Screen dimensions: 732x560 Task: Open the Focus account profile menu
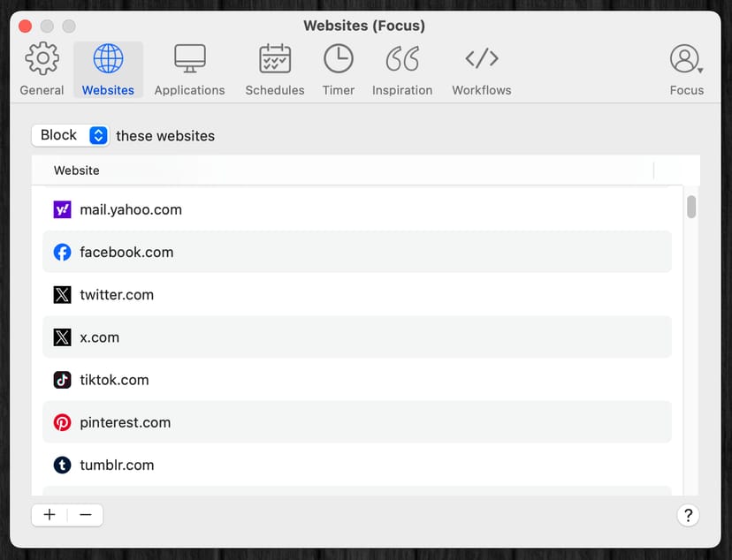686,60
